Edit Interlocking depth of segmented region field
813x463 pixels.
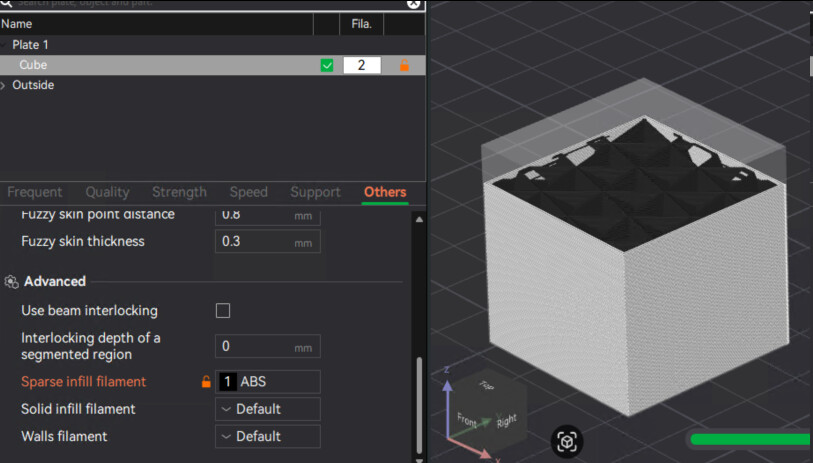coord(268,346)
